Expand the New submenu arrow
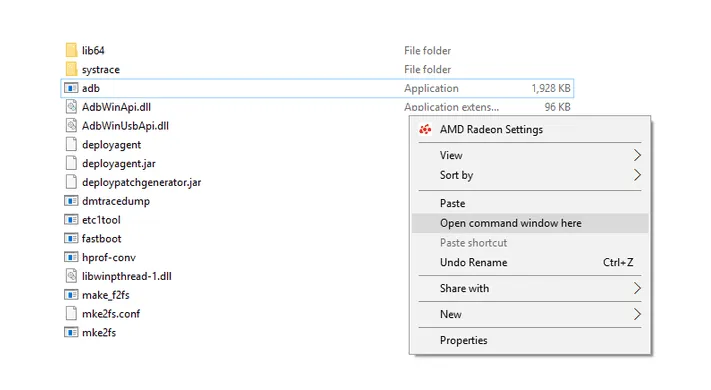 click(637, 314)
